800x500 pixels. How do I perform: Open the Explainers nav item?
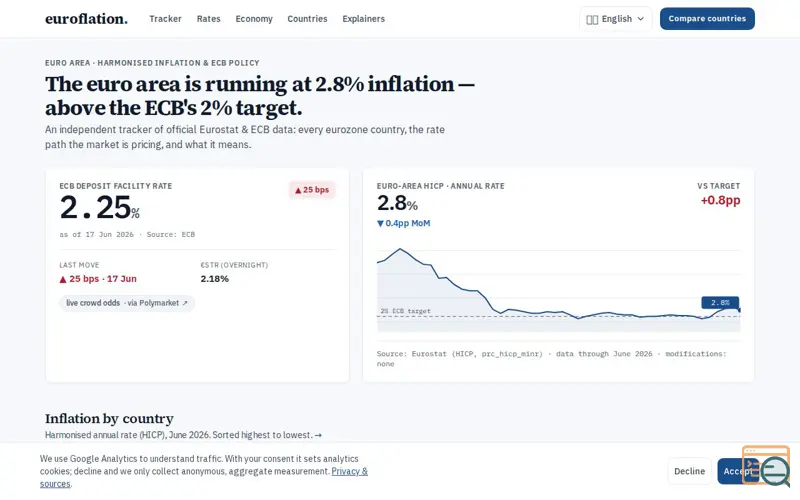pyautogui.click(x=364, y=19)
